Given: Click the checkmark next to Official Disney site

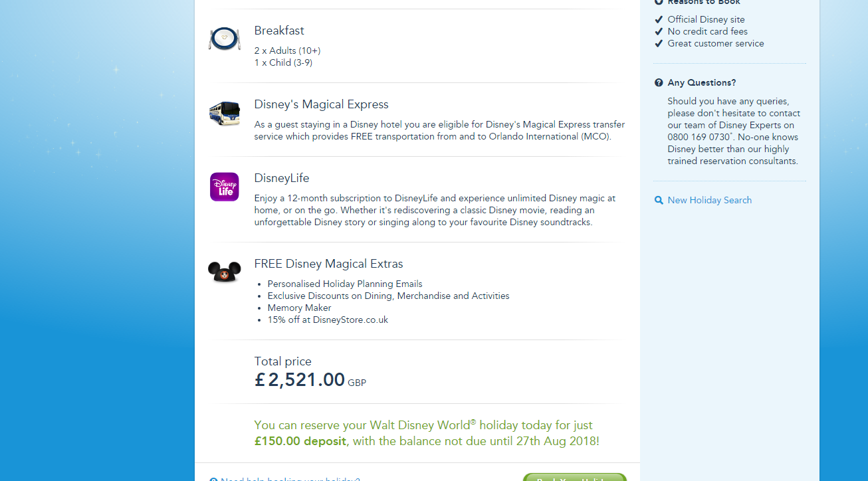Looking at the screenshot, I should [659, 20].
